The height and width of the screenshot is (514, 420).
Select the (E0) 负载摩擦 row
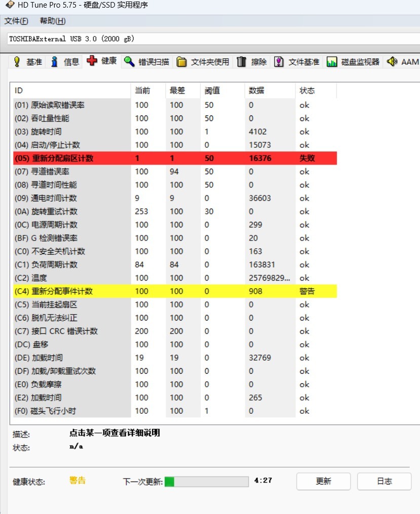[x=175, y=384]
